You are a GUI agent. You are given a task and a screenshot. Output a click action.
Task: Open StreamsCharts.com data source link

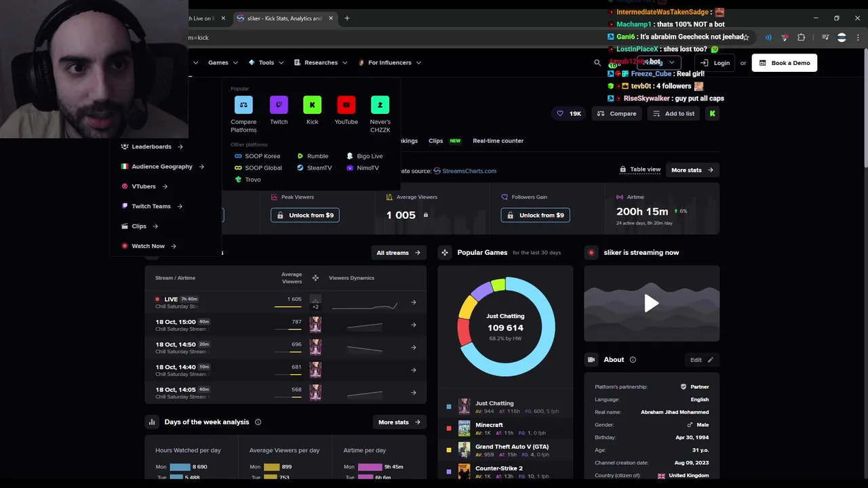click(465, 171)
